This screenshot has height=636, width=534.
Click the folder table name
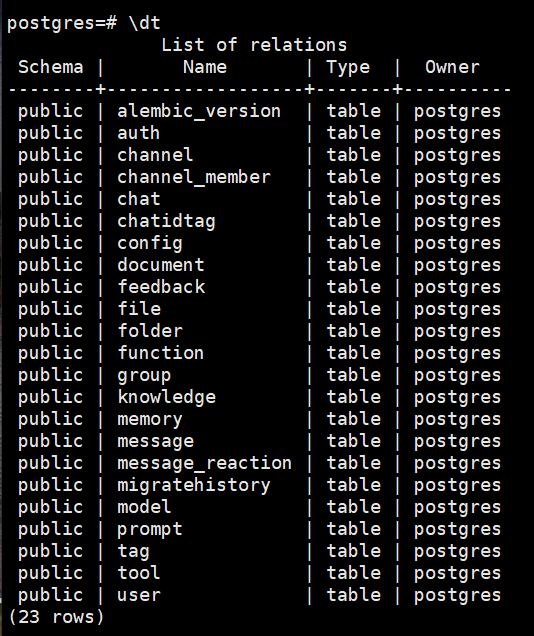coord(150,331)
